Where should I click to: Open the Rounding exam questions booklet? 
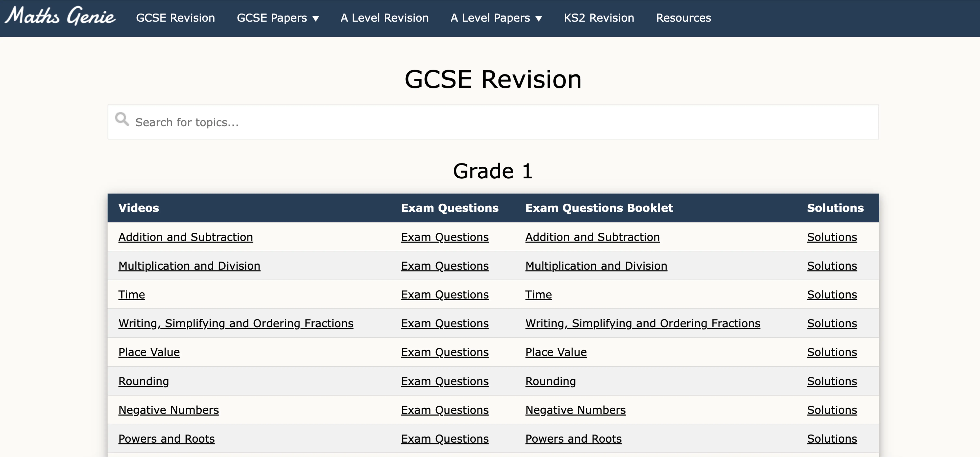551,381
